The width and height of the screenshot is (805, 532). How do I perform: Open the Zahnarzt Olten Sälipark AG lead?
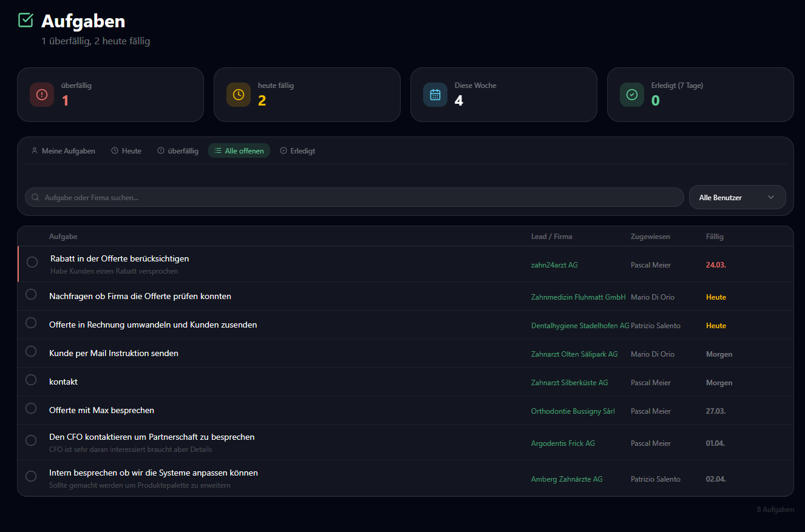574,354
